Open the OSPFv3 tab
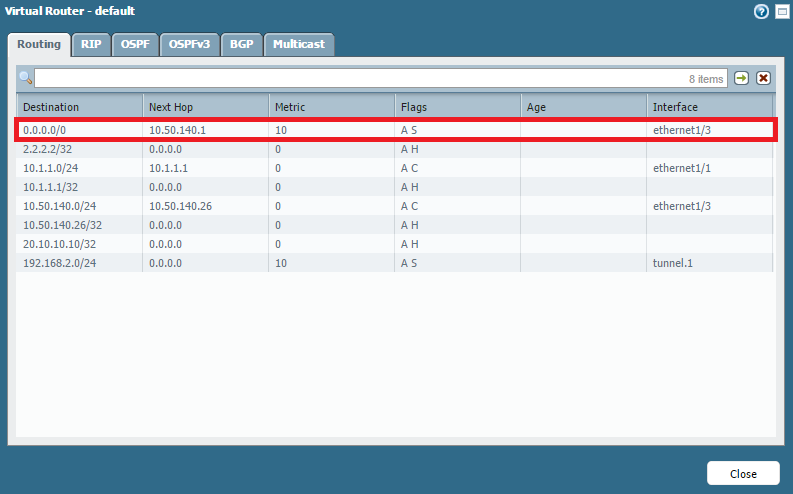 [189, 44]
